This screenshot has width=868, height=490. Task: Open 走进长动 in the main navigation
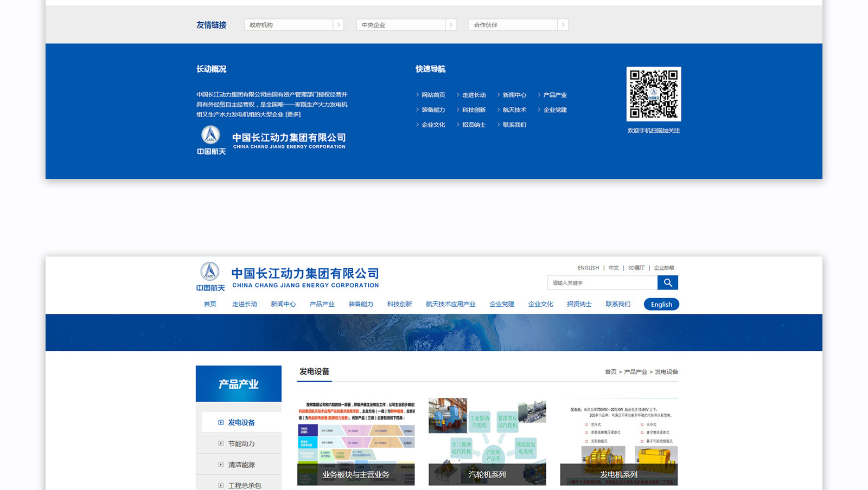tap(245, 304)
